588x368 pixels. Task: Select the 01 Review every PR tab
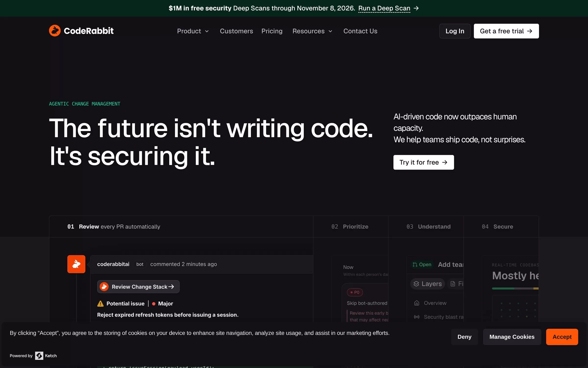coord(181,226)
